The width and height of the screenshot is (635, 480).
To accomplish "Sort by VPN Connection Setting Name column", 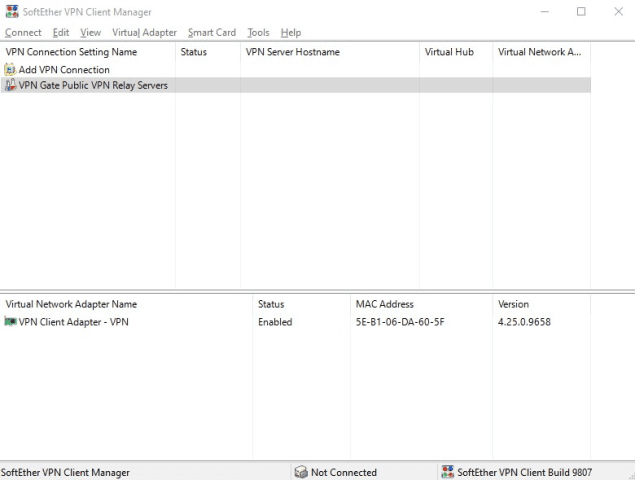I will (x=71, y=52).
